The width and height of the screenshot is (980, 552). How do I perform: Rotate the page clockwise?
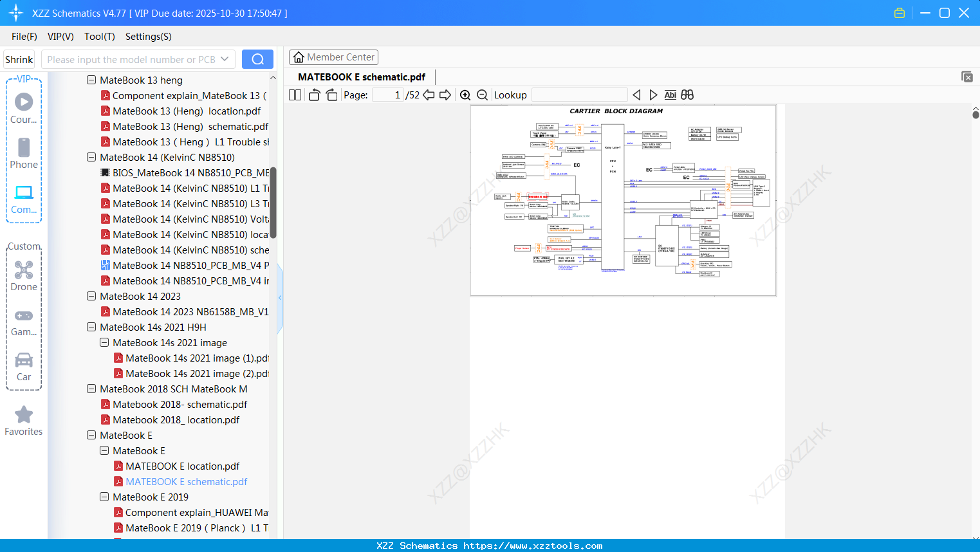point(331,95)
